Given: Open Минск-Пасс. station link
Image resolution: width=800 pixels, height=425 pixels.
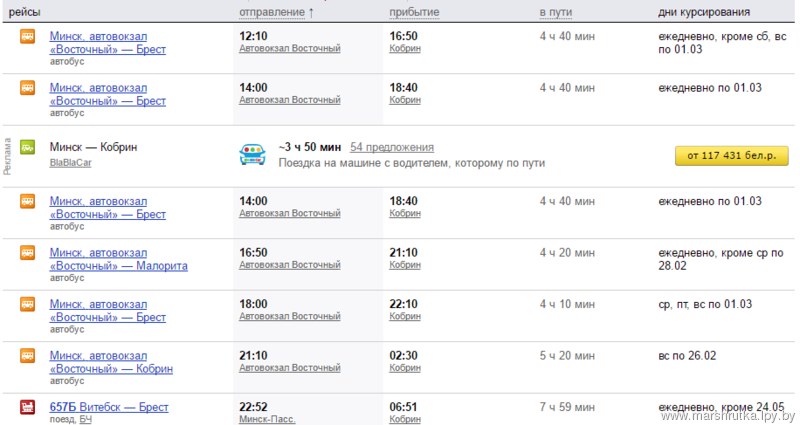Looking at the screenshot, I should [x=267, y=419].
